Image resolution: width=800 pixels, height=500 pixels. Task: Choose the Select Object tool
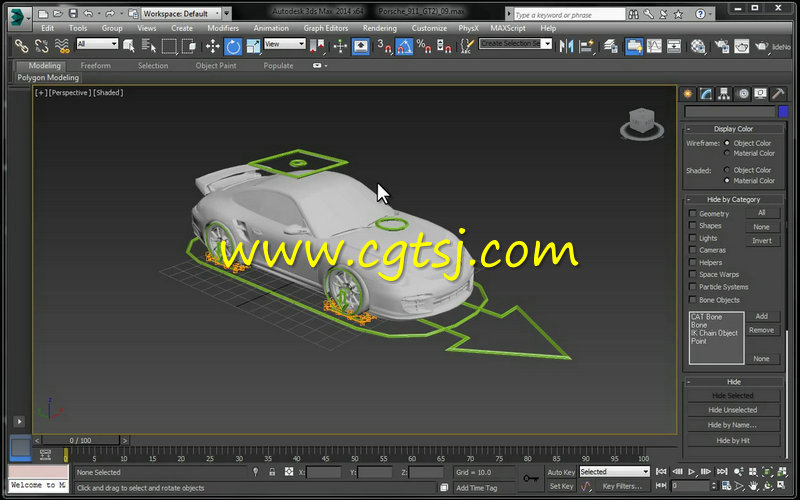[x=129, y=46]
